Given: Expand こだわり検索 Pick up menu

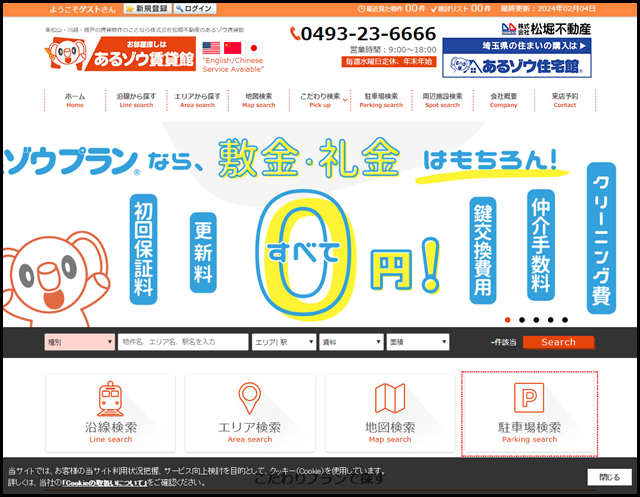Looking at the screenshot, I should 320,100.
